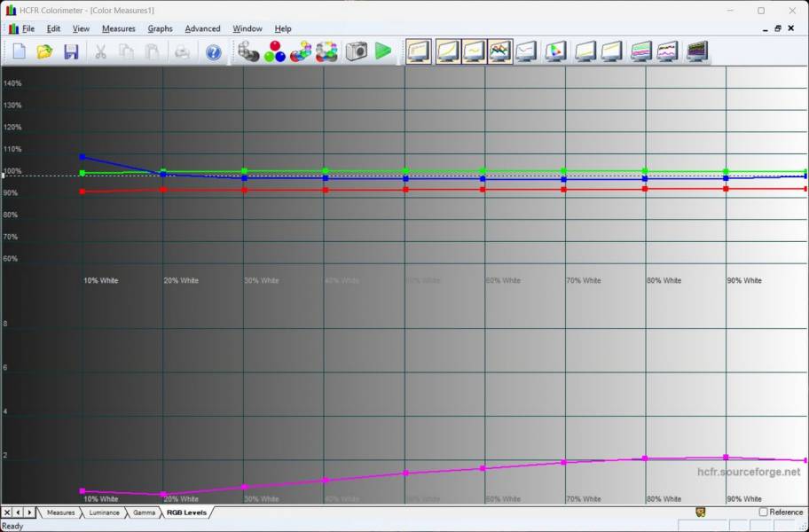Click the blue Help question mark icon
The image size is (809, 532).
pos(213,51)
